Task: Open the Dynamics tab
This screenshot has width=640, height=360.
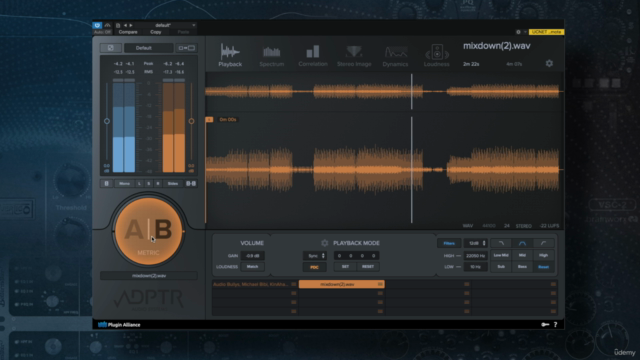Action: tap(395, 56)
